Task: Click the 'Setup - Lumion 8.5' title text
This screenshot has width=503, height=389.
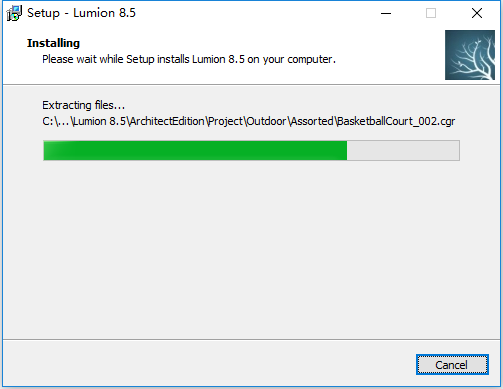Action: pos(81,13)
